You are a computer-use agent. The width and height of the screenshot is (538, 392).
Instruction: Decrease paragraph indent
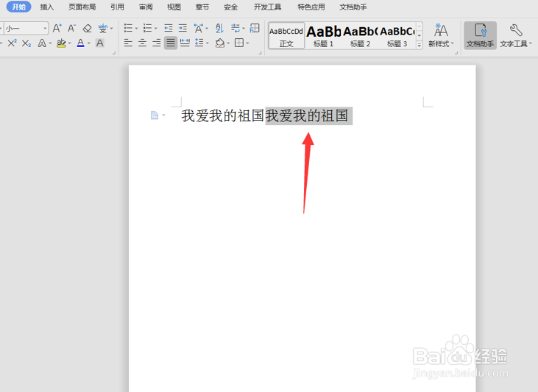(x=168, y=28)
